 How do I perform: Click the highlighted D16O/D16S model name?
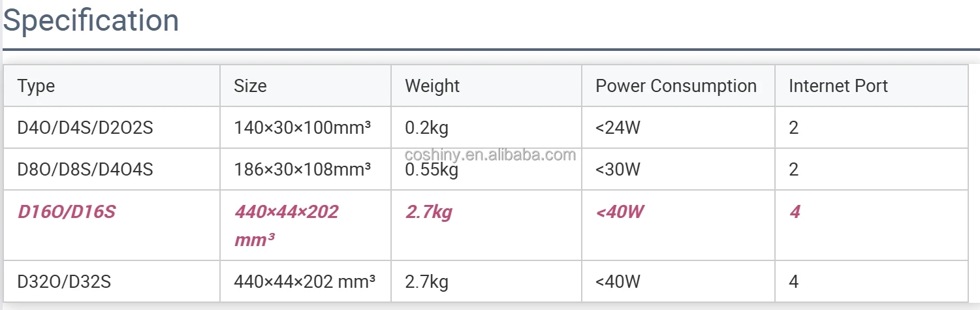click(x=67, y=212)
